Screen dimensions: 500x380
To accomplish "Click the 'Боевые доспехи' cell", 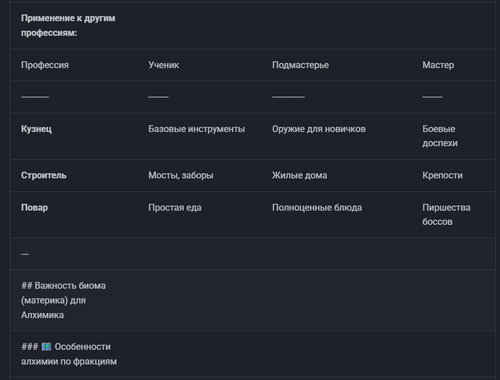I will point(440,136).
